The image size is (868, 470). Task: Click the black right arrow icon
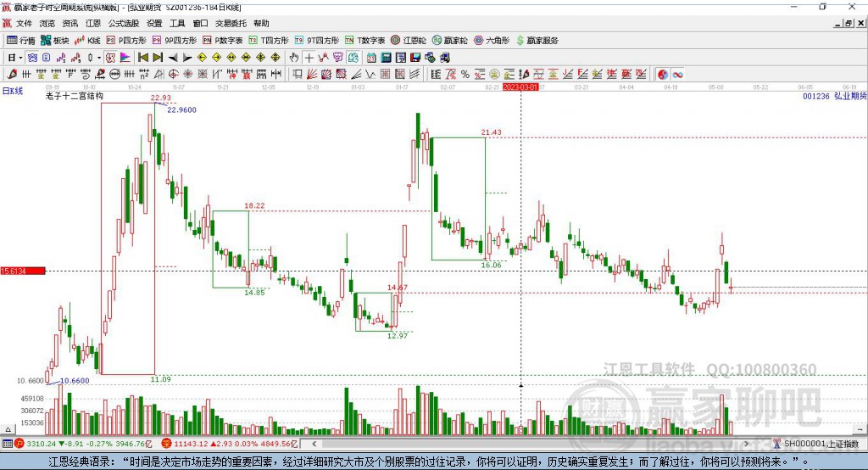187,57
